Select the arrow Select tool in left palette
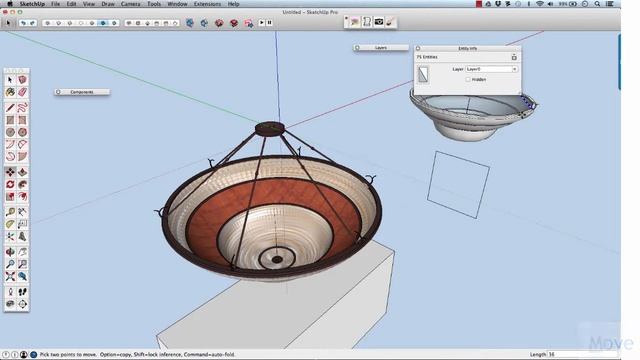The width and height of the screenshot is (640, 360). [x=10, y=80]
